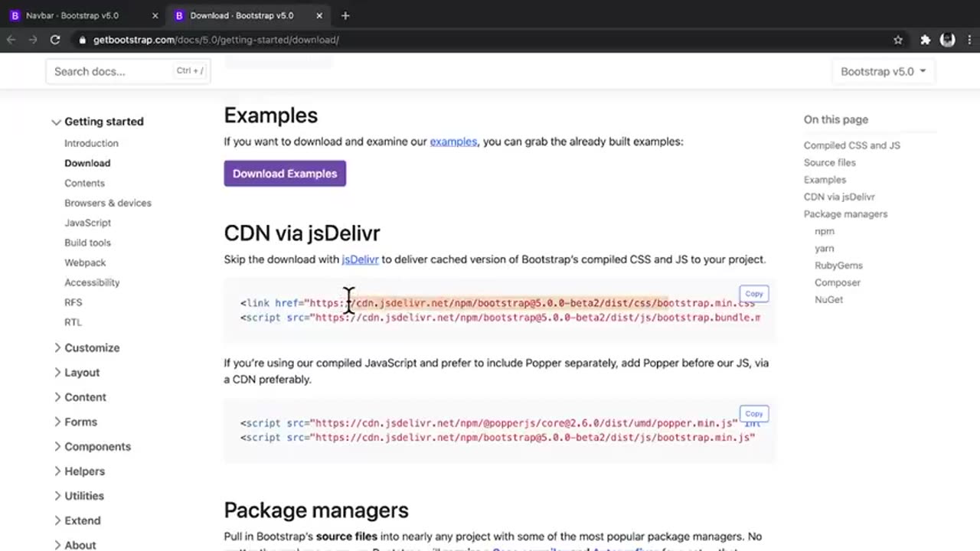This screenshot has width=980, height=551.
Task: Expand the Utilities section
Action: click(x=77, y=496)
